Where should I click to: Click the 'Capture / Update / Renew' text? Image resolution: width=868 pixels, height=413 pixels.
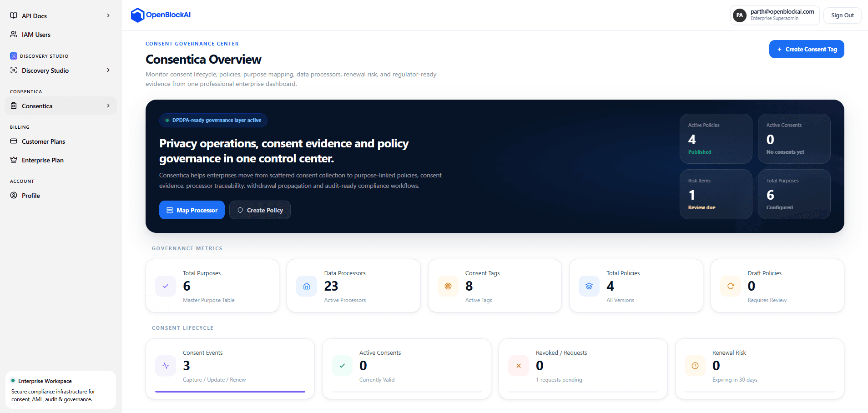pos(214,380)
